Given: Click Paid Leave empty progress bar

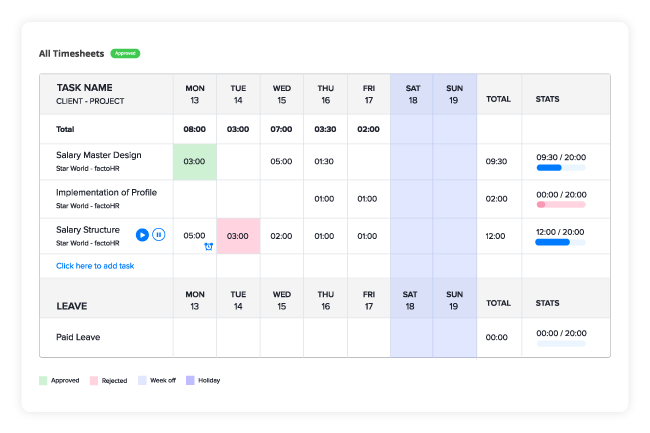Looking at the screenshot, I should click(x=561, y=343).
